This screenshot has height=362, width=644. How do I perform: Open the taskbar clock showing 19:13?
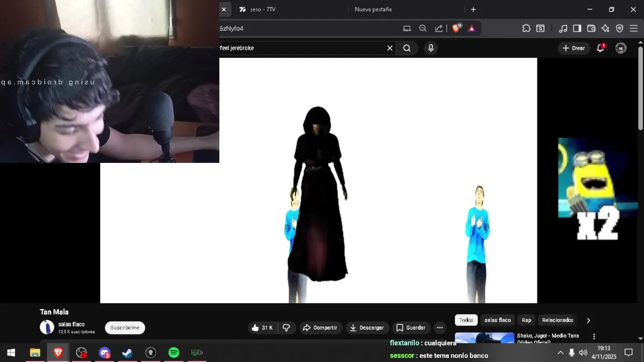point(604,352)
